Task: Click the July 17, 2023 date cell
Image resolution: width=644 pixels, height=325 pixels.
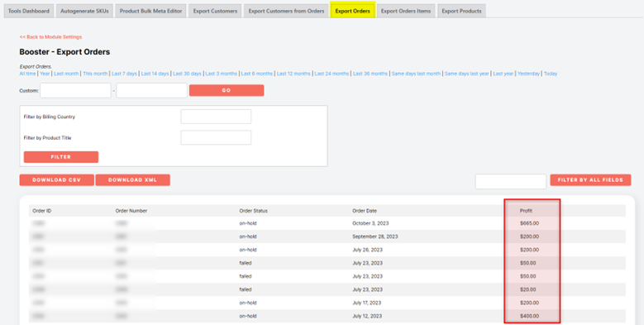Action: coord(367,303)
